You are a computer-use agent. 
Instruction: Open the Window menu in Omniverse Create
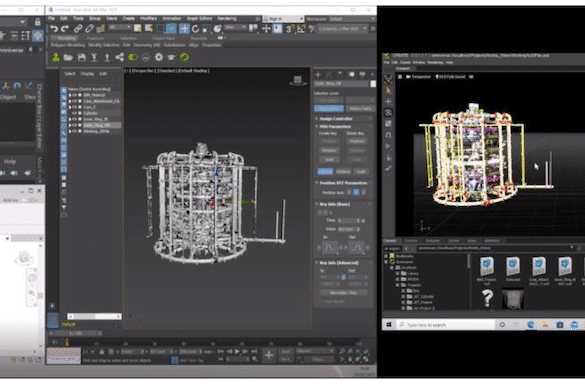click(x=419, y=62)
